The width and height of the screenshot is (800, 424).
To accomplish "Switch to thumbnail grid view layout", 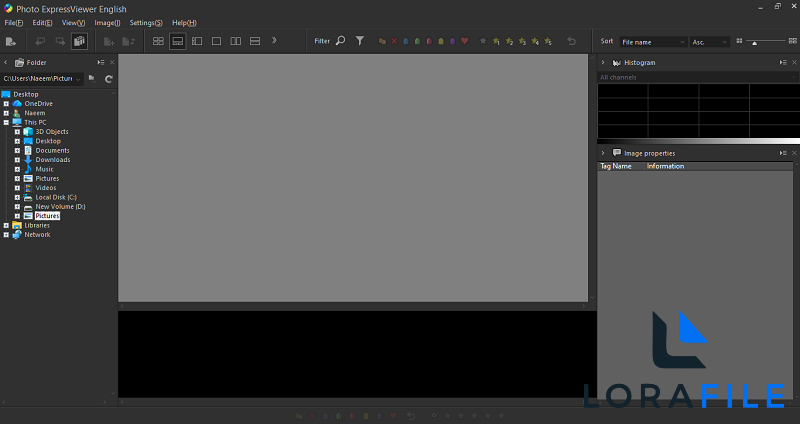I will tap(158, 41).
